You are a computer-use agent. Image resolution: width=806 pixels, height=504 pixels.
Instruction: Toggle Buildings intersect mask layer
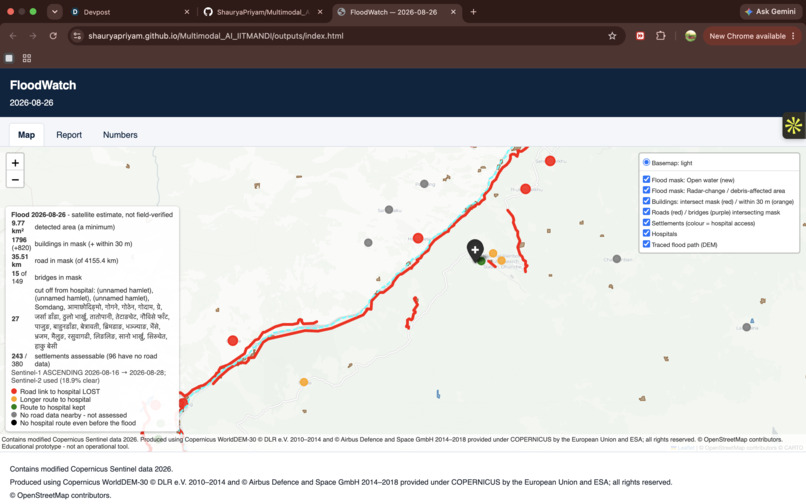(x=646, y=201)
